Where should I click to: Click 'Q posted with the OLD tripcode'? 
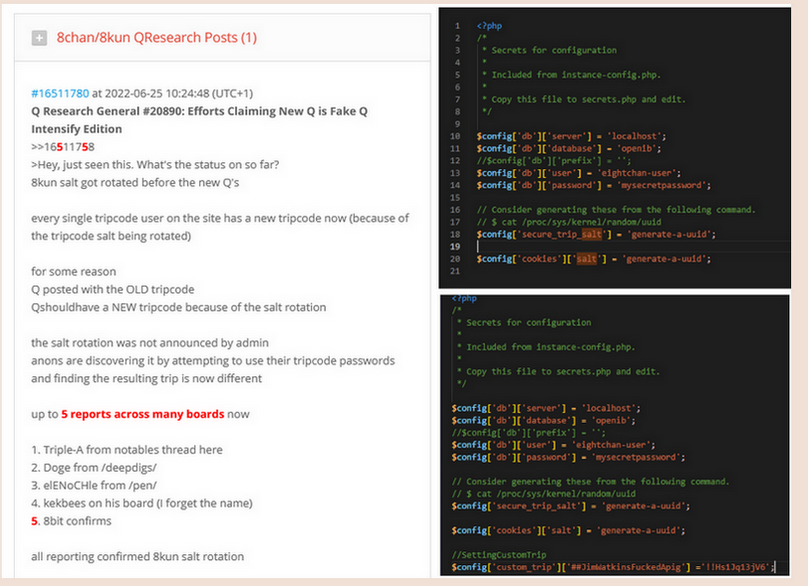click(113, 290)
